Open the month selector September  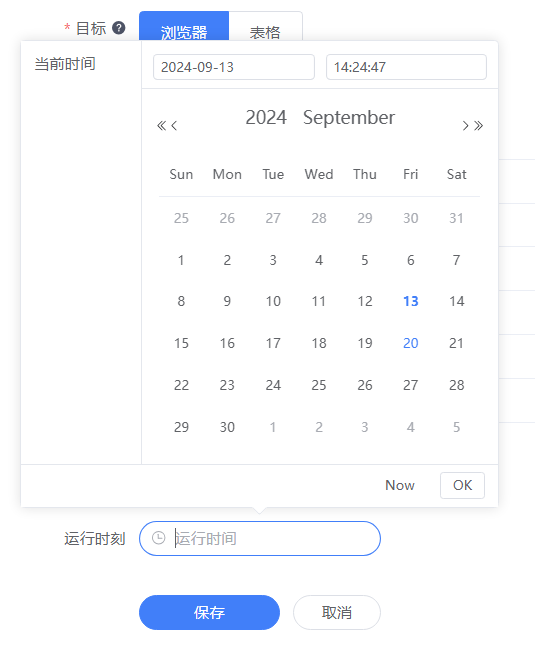click(x=349, y=117)
